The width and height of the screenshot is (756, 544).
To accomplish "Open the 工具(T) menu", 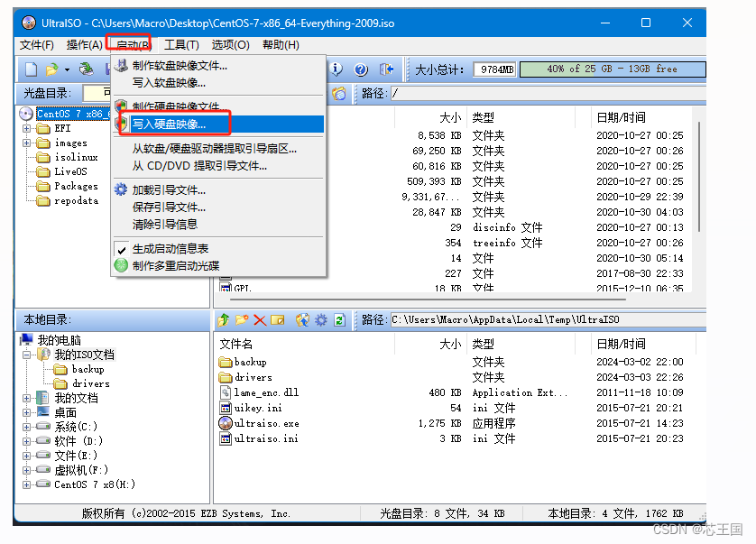I will (181, 45).
